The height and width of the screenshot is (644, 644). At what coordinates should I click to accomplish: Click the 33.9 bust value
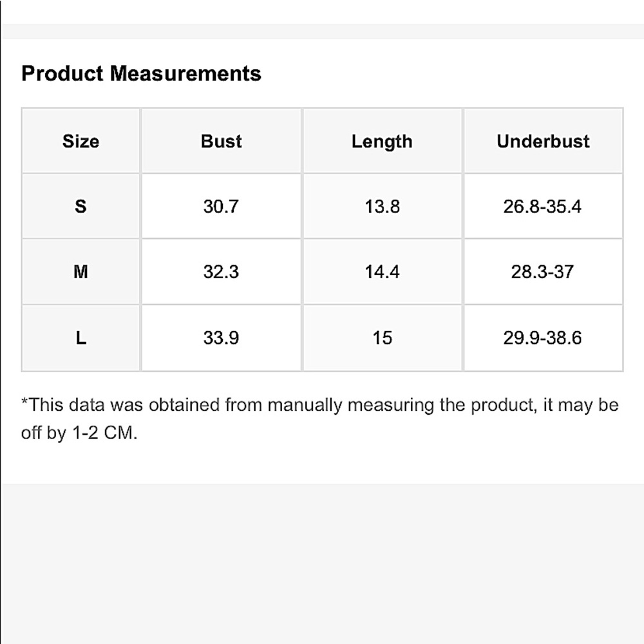(x=221, y=337)
